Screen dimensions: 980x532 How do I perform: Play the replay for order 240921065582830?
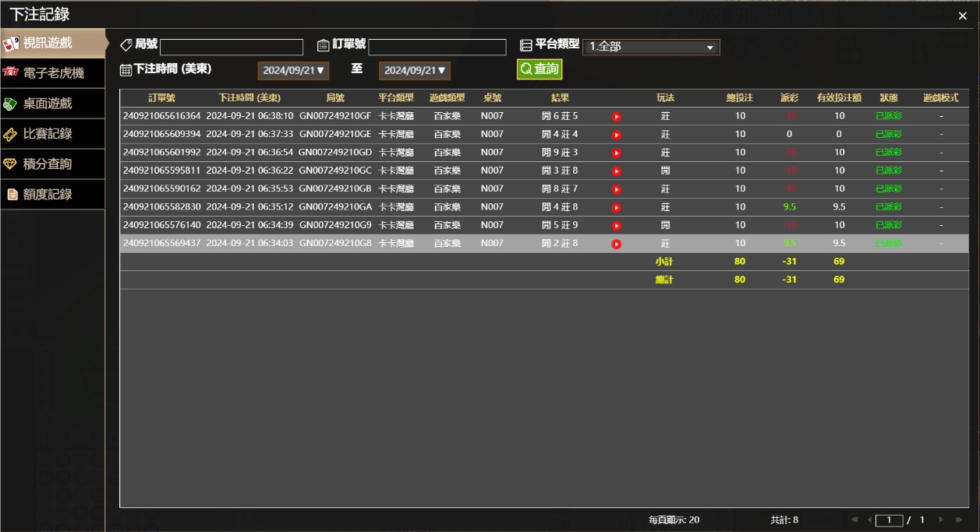click(x=617, y=206)
